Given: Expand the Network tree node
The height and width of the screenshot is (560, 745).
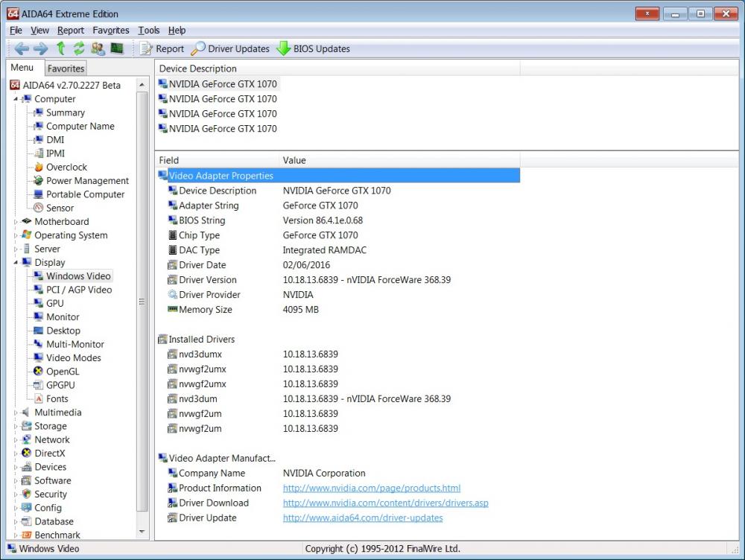Looking at the screenshot, I should pyautogui.click(x=16, y=440).
